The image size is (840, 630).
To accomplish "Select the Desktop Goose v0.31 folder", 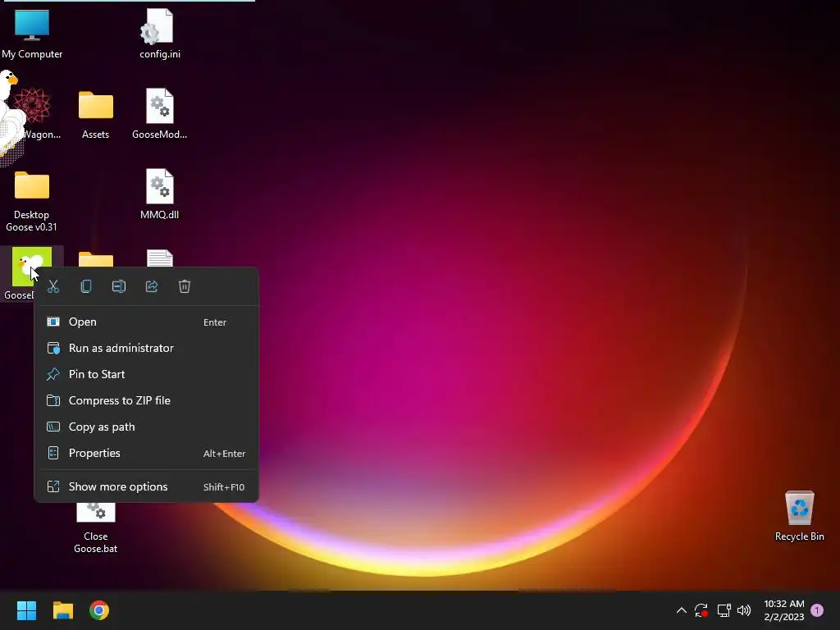I will (32, 202).
